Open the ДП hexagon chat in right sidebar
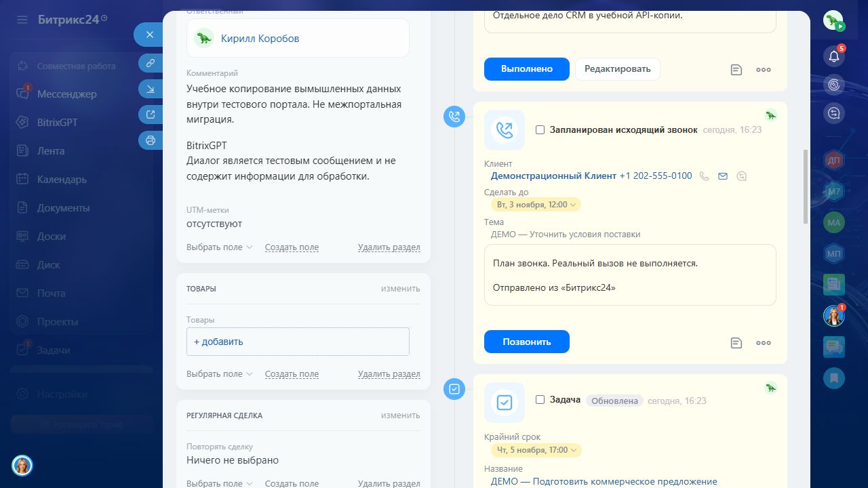The height and width of the screenshot is (488, 868). [x=834, y=160]
